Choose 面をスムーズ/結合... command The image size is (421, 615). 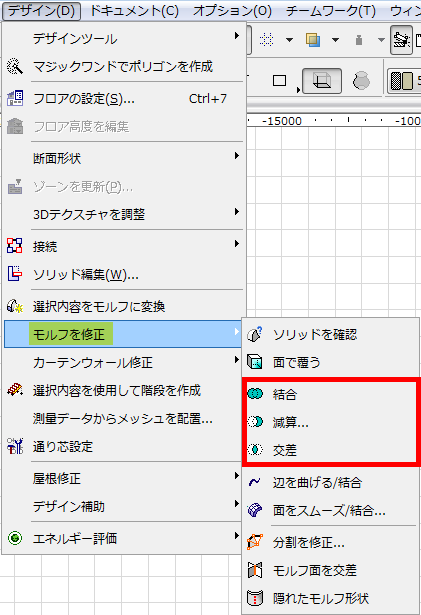(x=329, y=511)
